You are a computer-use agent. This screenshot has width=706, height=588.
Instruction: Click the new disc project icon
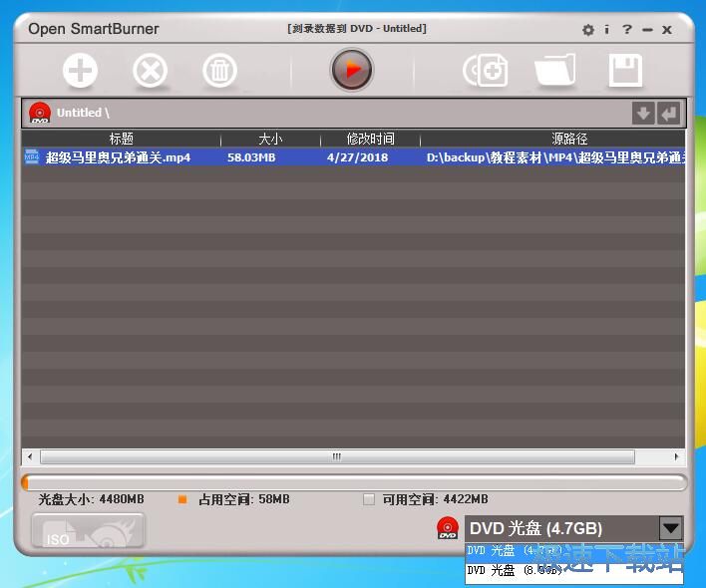point(486,71)
